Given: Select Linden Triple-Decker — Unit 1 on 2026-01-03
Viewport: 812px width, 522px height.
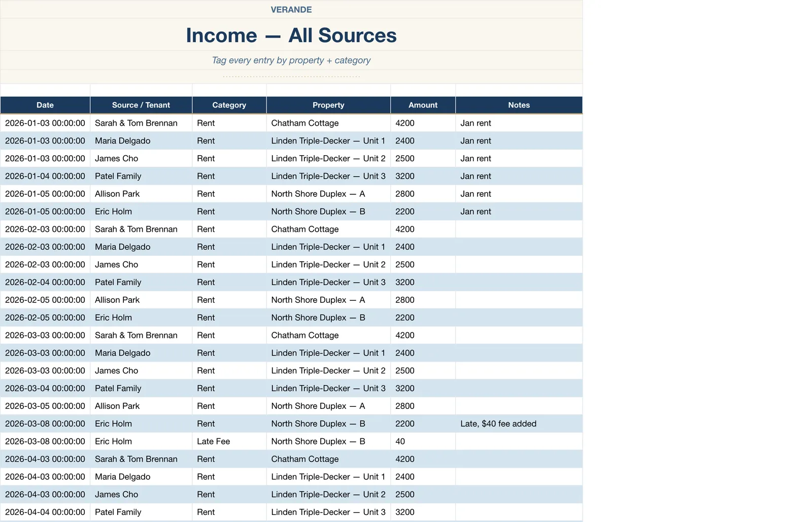Looking at the screenshot, I should (x=328, y=141).
